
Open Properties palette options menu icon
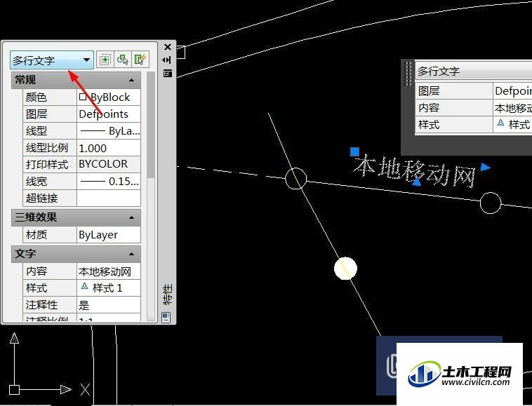[x=168, y=73]
